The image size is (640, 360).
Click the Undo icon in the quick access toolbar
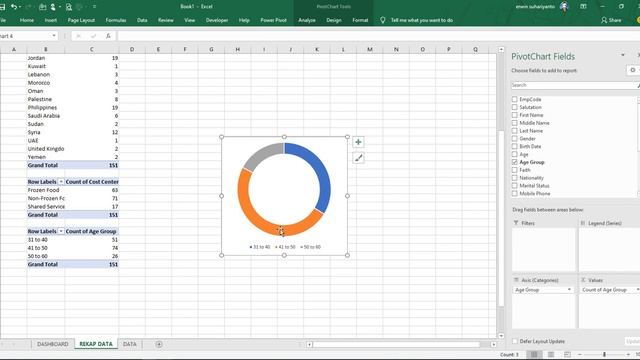point(14,7)
